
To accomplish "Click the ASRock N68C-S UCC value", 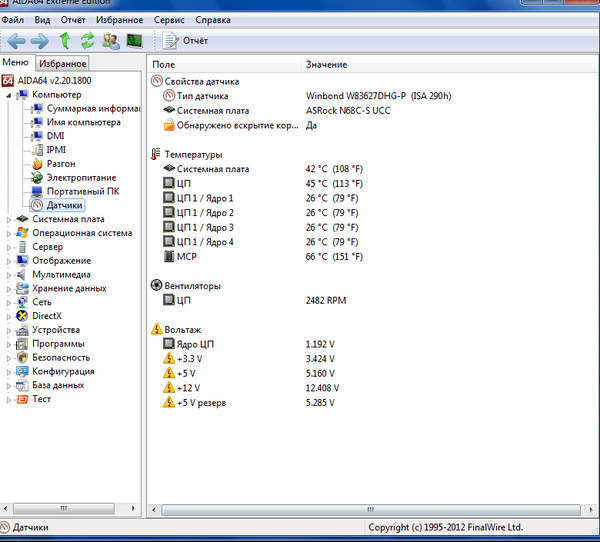I will (x=348, y=111).
